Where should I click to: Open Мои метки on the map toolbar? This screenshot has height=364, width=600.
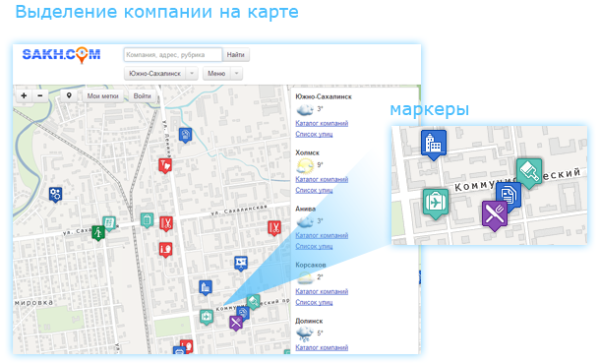click(x=102, y=96)
